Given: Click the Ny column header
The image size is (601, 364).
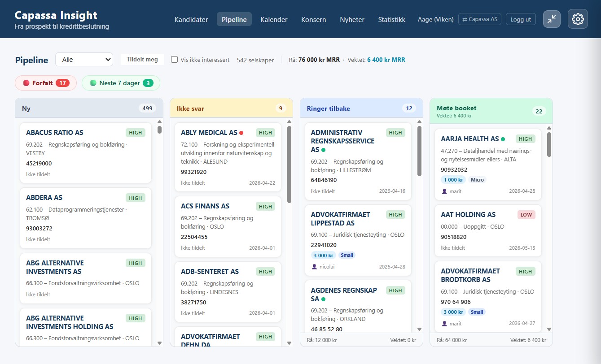Looking at the screenshot, I should point(89,108).
